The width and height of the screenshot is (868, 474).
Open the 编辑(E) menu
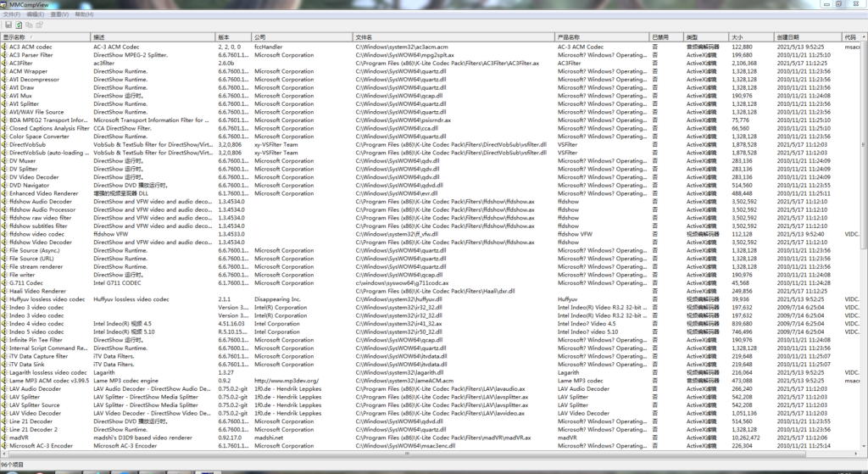pyautogui.click(x=36, y=14)
